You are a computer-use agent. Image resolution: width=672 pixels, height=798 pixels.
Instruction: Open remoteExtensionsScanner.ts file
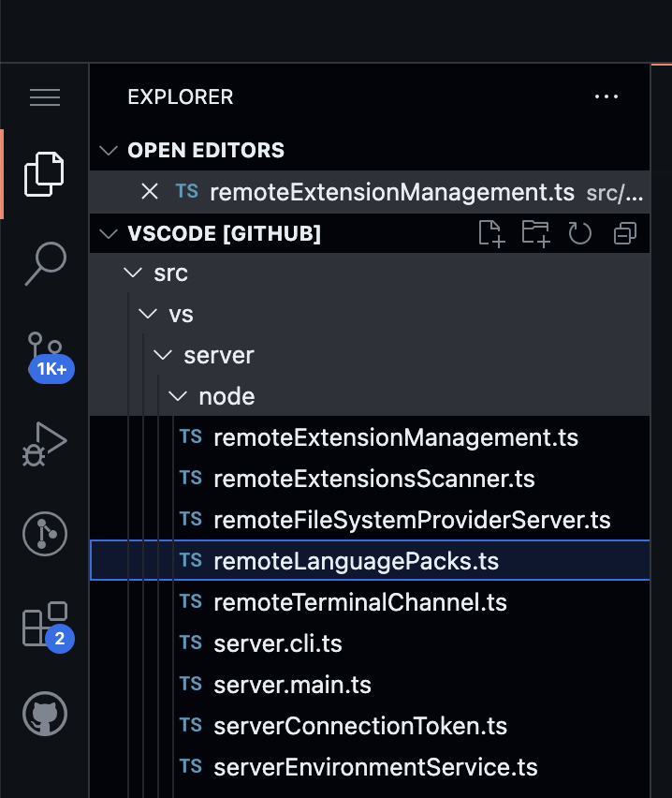370,479
